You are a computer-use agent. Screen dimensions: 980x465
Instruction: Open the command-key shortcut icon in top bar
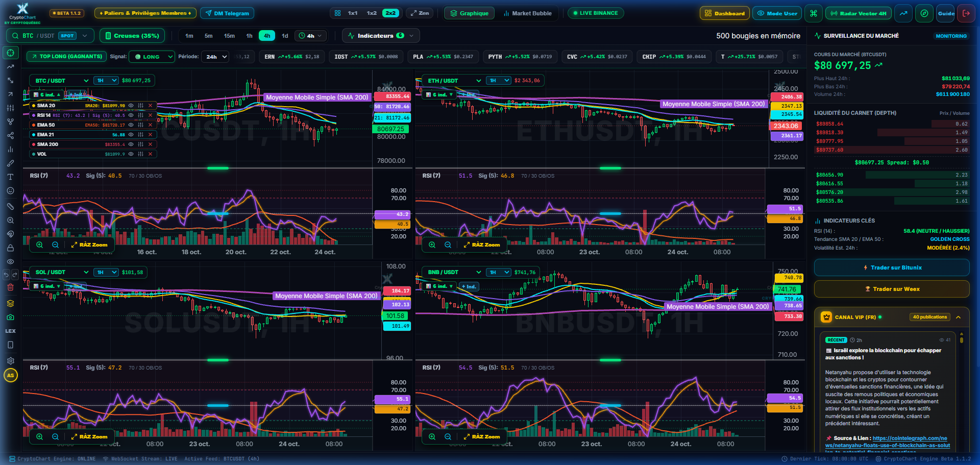pyautogui.click(x=814, y=13)
